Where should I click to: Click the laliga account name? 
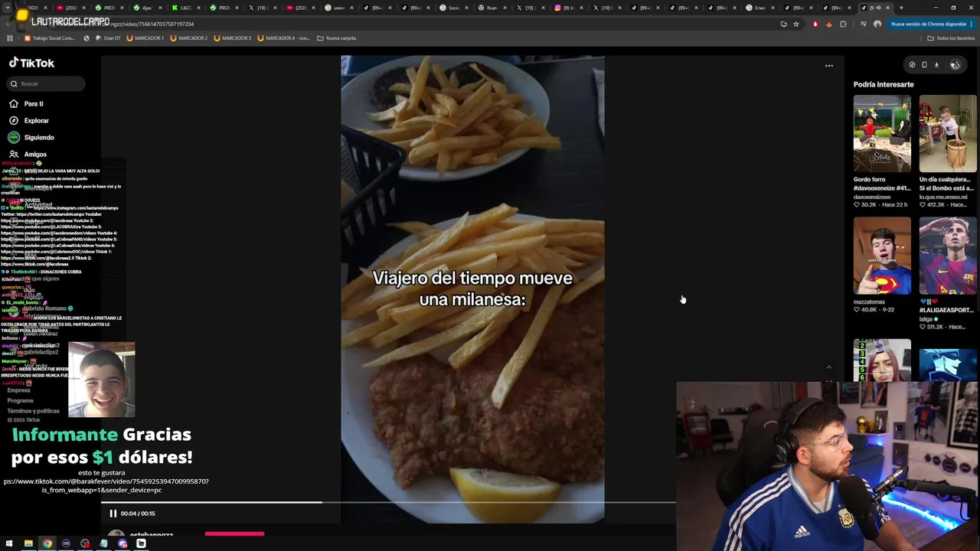(x=926, y=318)
